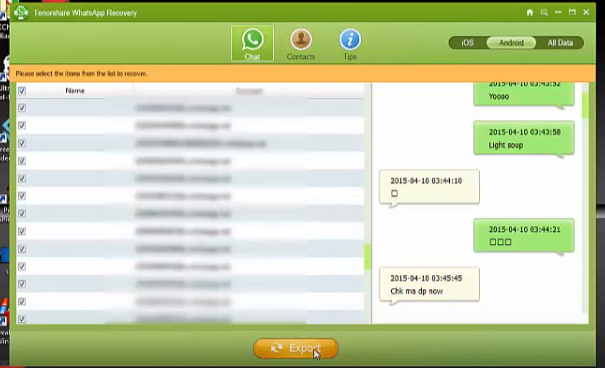This screenshot has height=368, width=605.
Task: Click the Export button
Action: point(296,348)
